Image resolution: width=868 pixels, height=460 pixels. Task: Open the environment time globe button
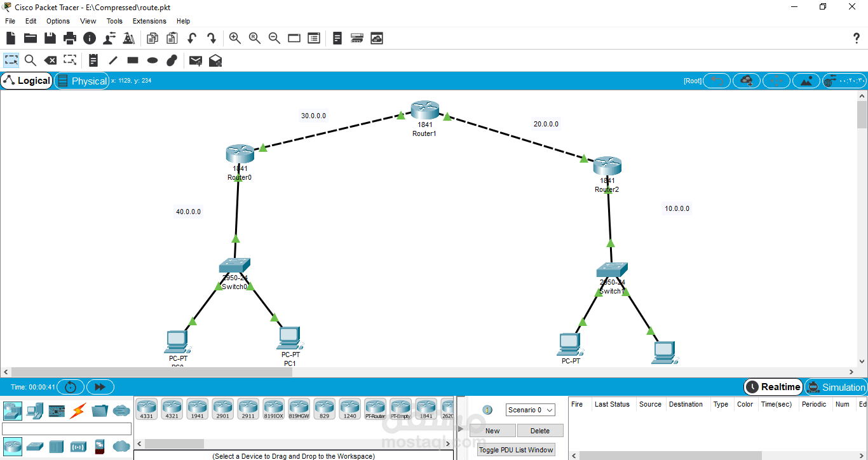click(844, 81)
